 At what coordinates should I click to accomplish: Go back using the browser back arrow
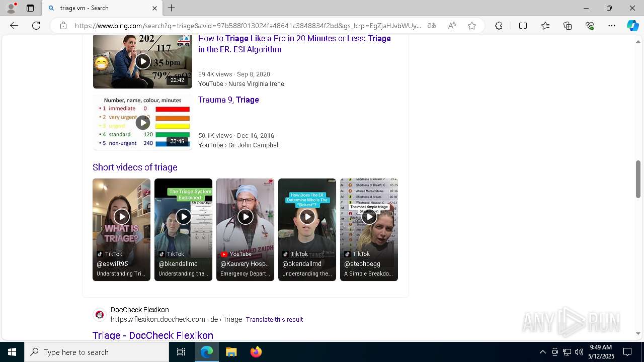point(14,26)
